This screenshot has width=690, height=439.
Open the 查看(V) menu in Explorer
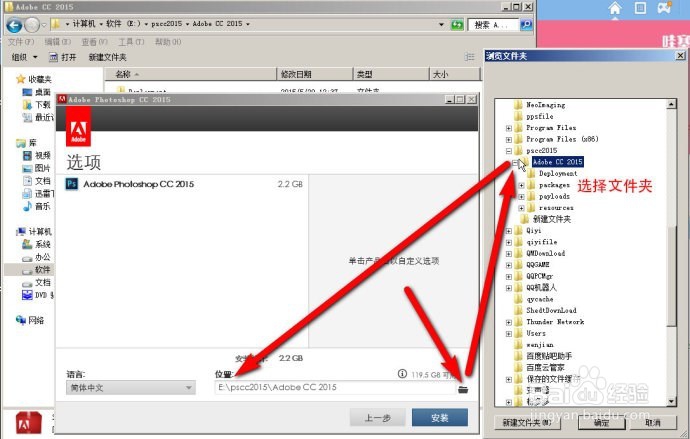point(94,42)
